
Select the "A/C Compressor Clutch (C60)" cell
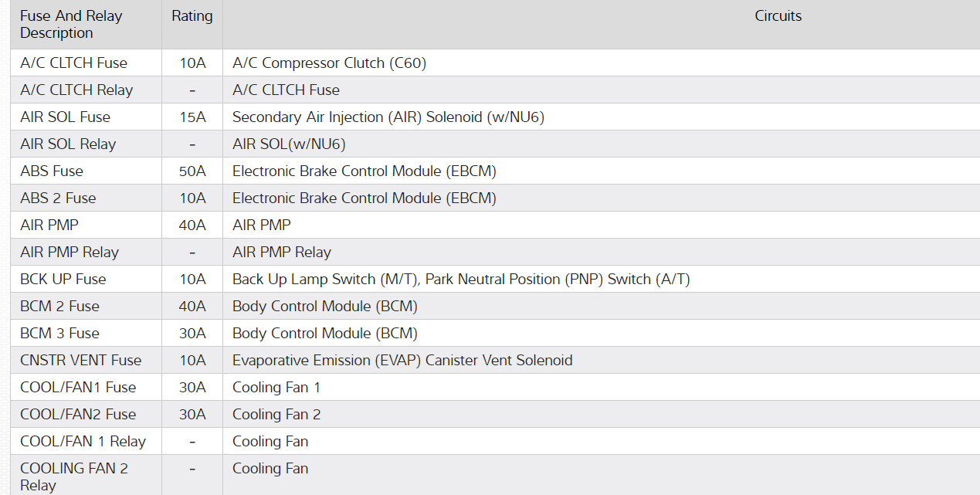click(x=329, y=63)
